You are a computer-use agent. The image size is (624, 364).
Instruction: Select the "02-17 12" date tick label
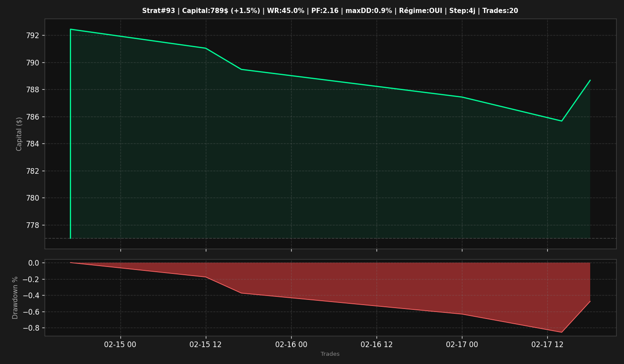click(547, 345)
